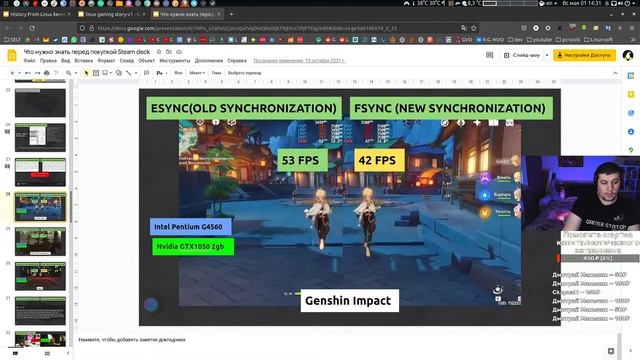
Task: Expand the Слайд-шоу options arrow
Action: [x=547, y=55]
